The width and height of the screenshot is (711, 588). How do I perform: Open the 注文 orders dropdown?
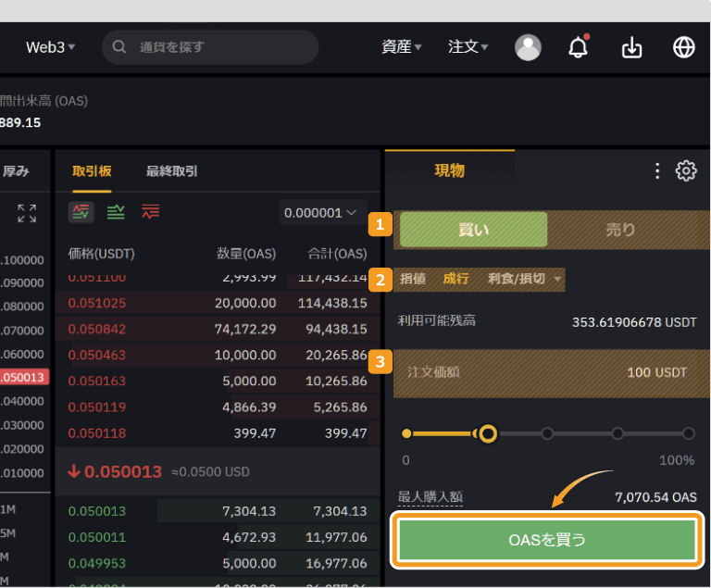(468, 46)
